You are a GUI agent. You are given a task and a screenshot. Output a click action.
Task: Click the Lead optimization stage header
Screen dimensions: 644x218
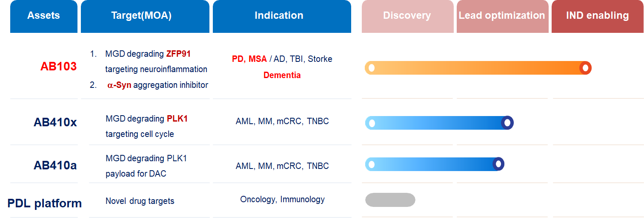(501, 16)
